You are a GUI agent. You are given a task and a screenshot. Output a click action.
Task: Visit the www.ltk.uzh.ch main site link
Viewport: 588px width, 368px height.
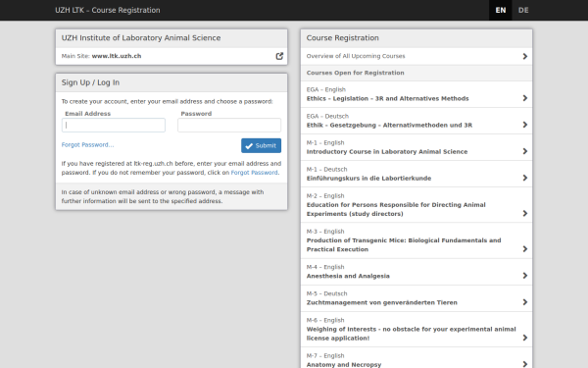(117, 56)
